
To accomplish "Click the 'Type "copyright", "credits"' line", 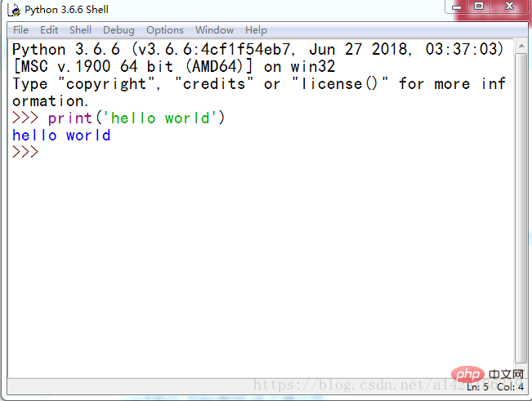I will pyautogui.click(x=259, y=84).
